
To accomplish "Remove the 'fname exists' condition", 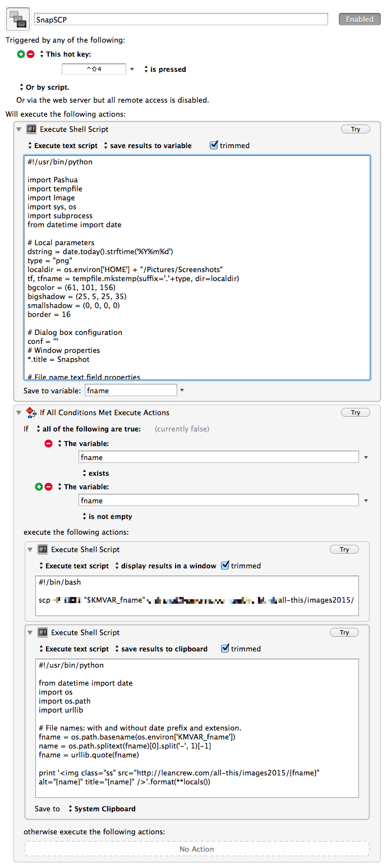I will [49, 443].
